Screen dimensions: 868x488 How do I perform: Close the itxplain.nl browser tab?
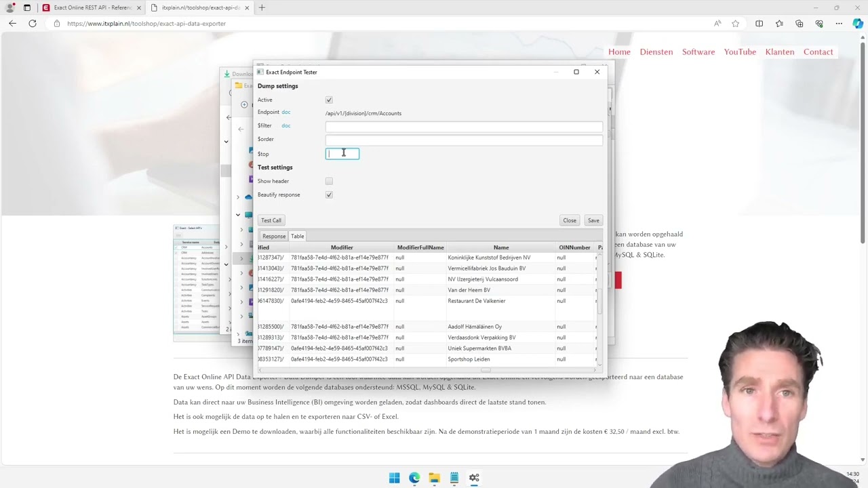pyautogui.click(x=247, y=7)
